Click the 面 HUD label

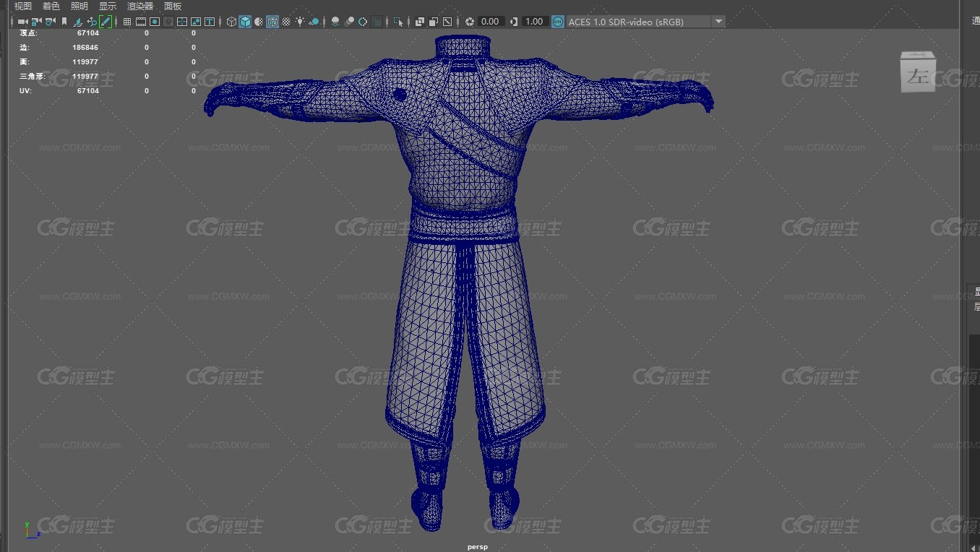click(x=24, y=61)
